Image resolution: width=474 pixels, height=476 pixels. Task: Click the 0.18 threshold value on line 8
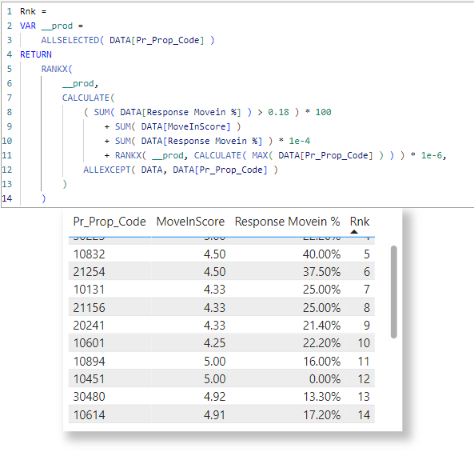(x=278, y=112)
